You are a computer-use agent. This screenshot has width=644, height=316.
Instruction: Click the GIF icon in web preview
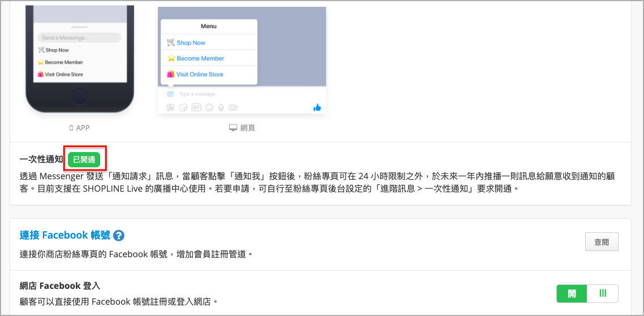click(197, 107)
